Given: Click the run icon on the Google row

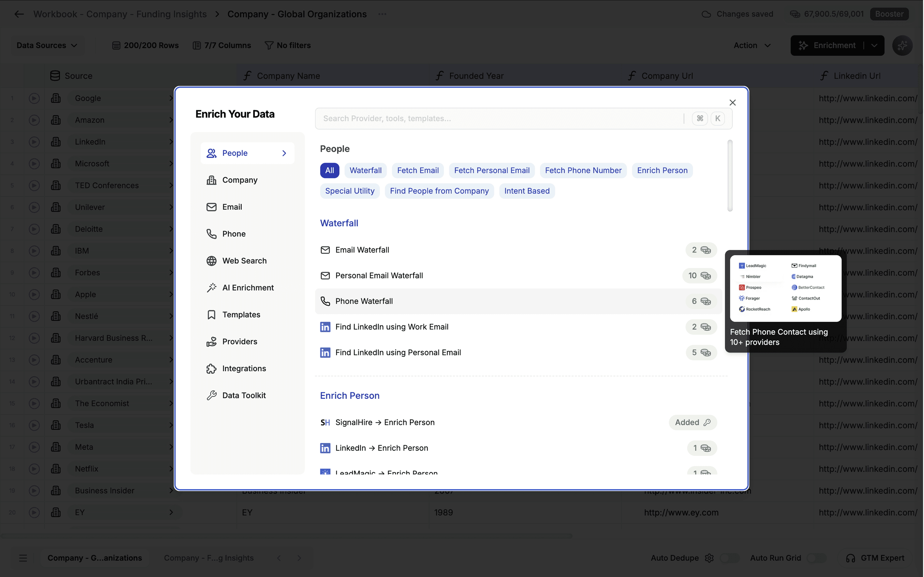Looking at the screenshot, I should click(34, 98).
